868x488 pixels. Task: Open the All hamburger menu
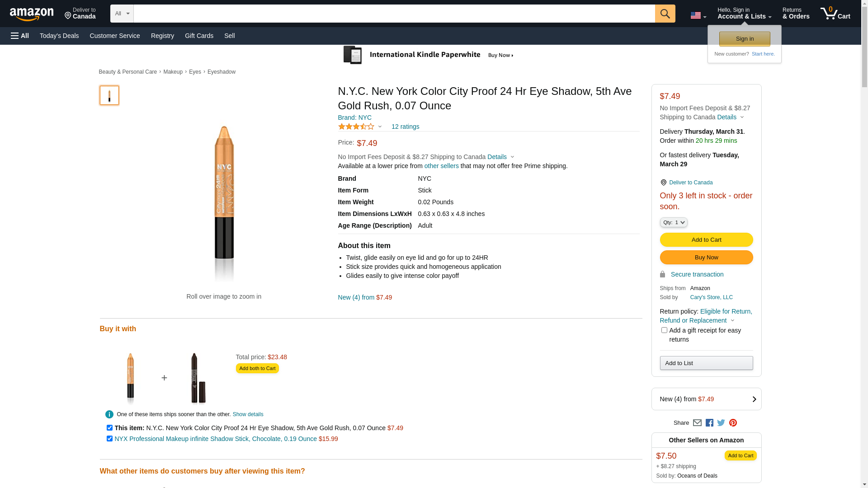pos(20,36)
